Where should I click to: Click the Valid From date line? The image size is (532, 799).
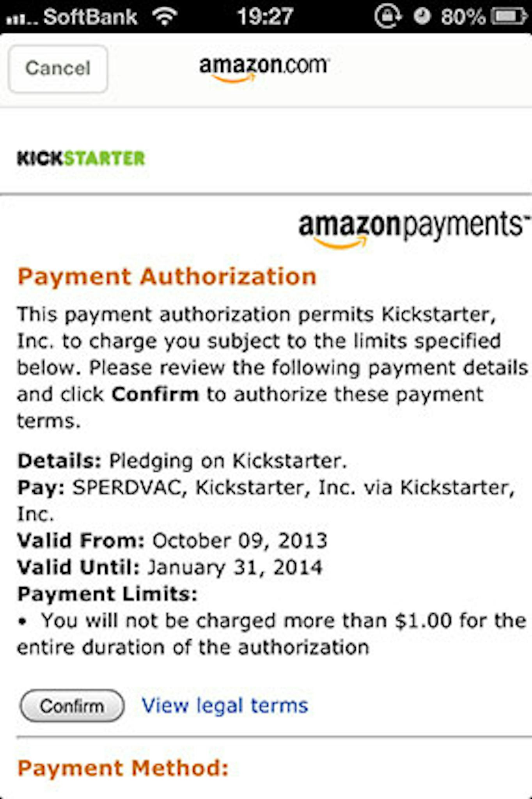coord(172,541)
